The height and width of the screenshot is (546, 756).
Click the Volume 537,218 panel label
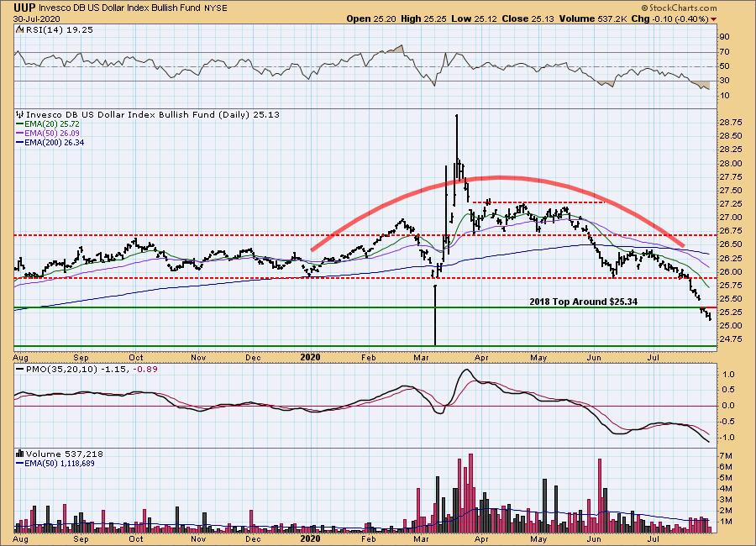(x=64, y=454)
